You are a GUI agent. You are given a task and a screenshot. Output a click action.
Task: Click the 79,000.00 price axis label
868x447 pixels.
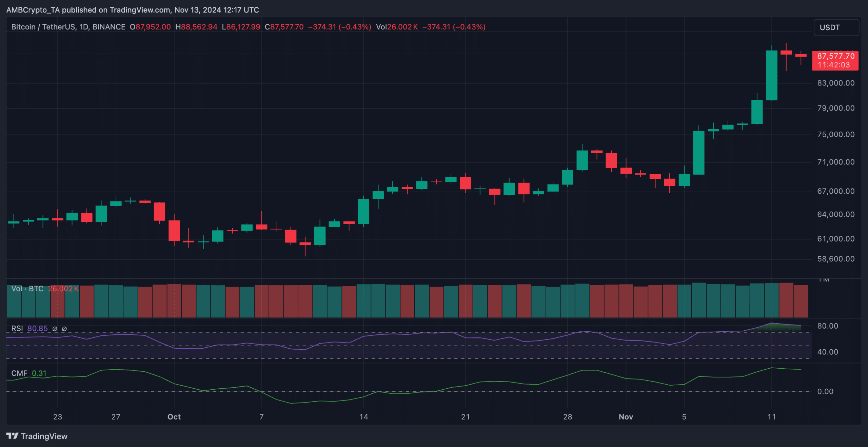836,108
